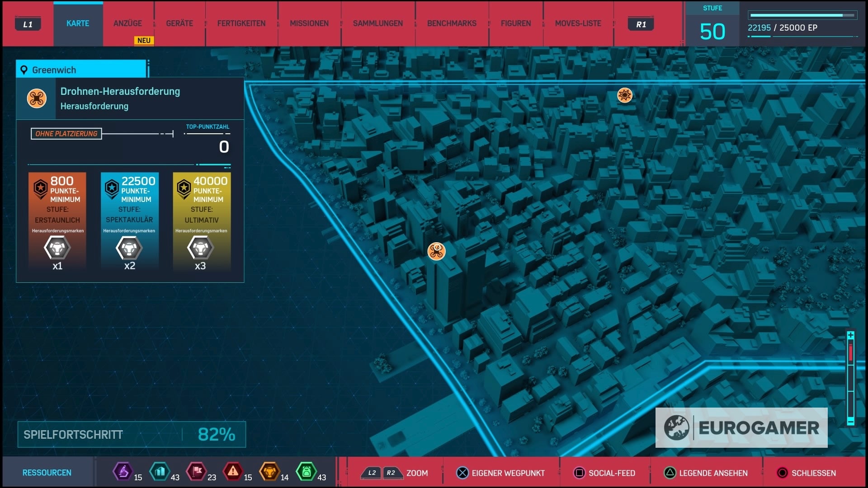868x488 pixels.
Task: Click the orange challenge token resource icon
Action: pyautogui.click(x=269, y=472)
